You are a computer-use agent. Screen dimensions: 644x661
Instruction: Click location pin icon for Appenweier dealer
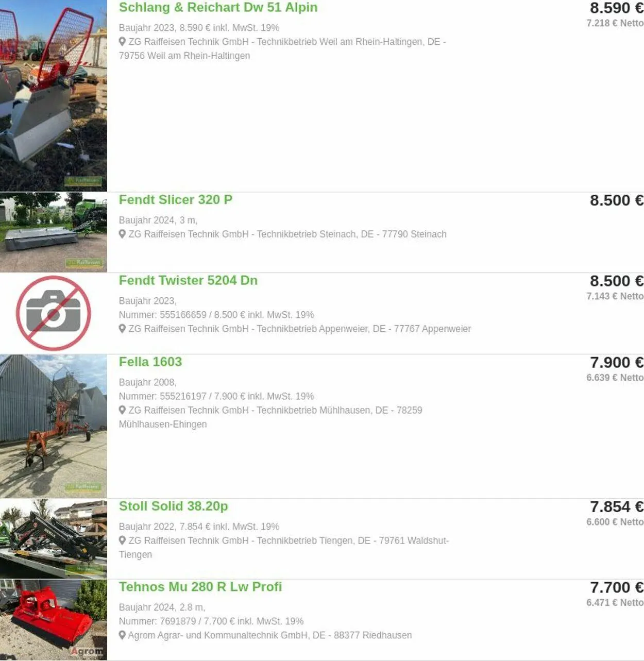click(122, 329)
